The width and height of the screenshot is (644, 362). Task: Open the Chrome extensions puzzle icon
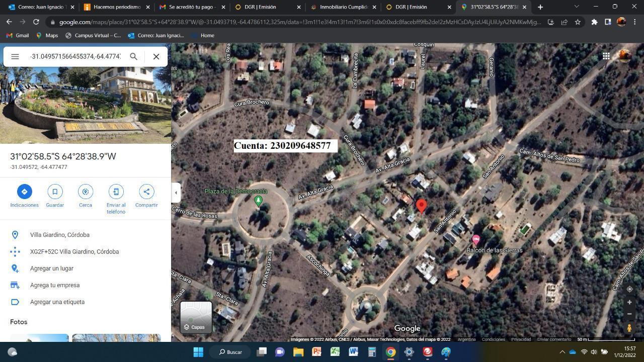point(594,22)
